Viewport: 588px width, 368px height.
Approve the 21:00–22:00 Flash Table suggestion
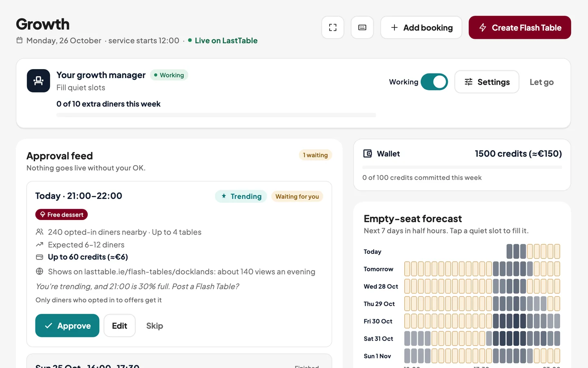click(x=67, y=325)
